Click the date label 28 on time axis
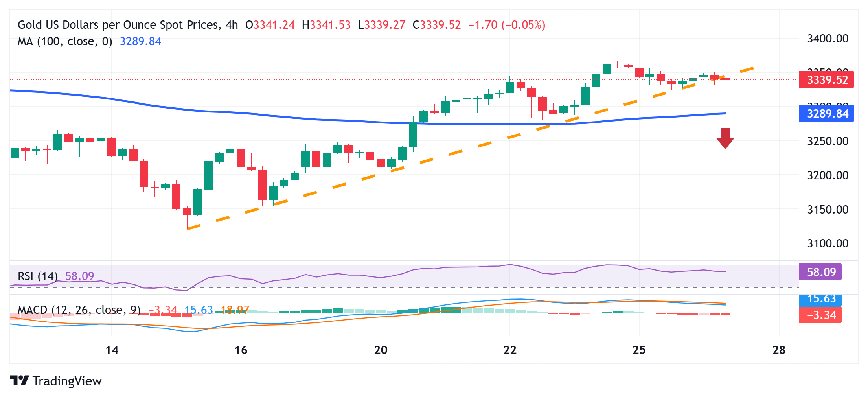Image resolution: width=868 pixels, height=398 pixels. click(779, 350)
